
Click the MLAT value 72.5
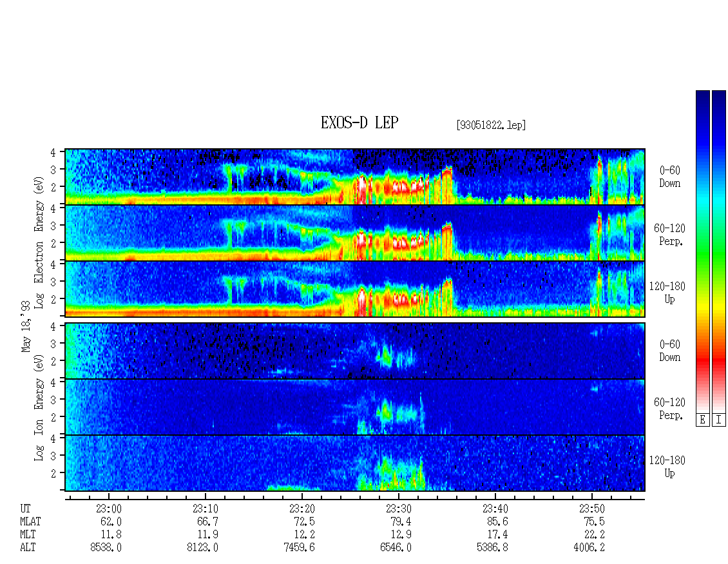tap(304, 521)
